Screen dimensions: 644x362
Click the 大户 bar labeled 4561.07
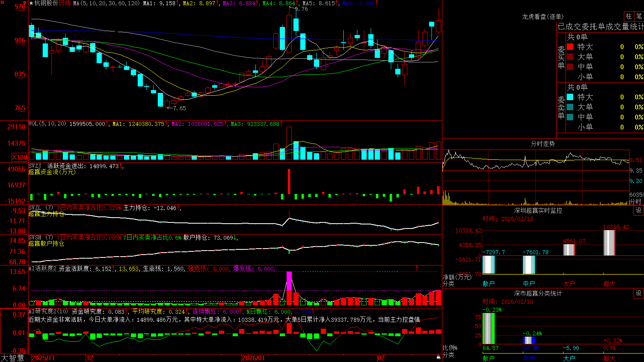click(569, 250)
